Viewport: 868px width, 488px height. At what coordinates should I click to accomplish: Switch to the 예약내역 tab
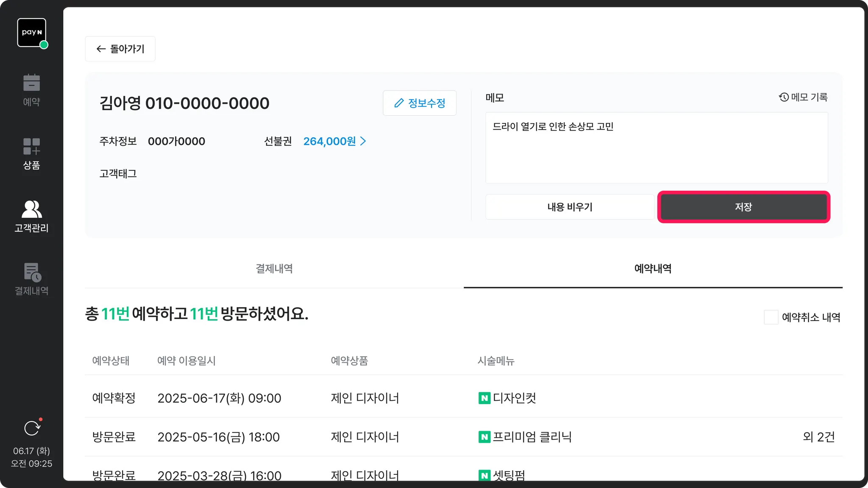pos(653,269)
